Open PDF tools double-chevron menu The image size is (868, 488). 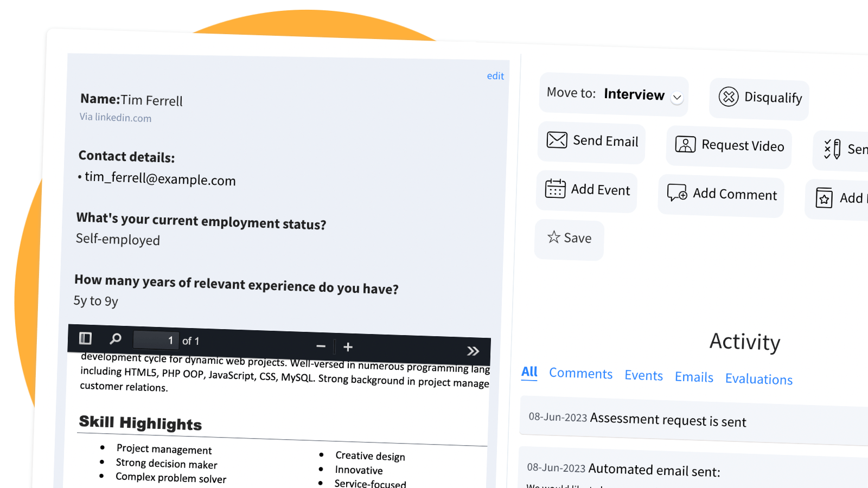coord(473,351)
